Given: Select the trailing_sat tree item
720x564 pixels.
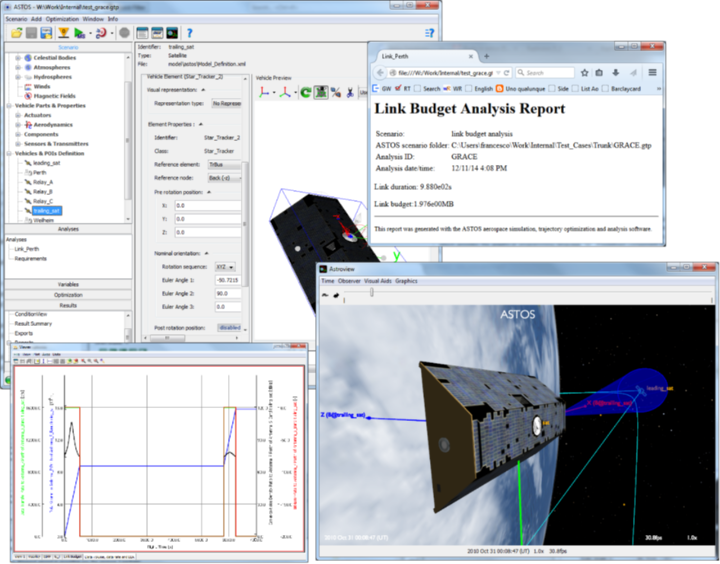Looking at the screenshot, I should coord(46,211).
